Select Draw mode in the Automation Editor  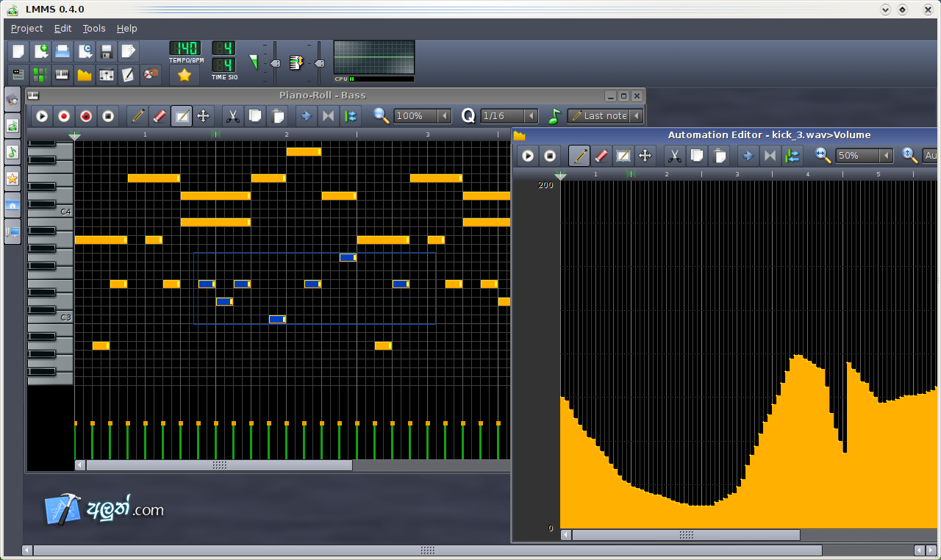(x=579, y=155)
